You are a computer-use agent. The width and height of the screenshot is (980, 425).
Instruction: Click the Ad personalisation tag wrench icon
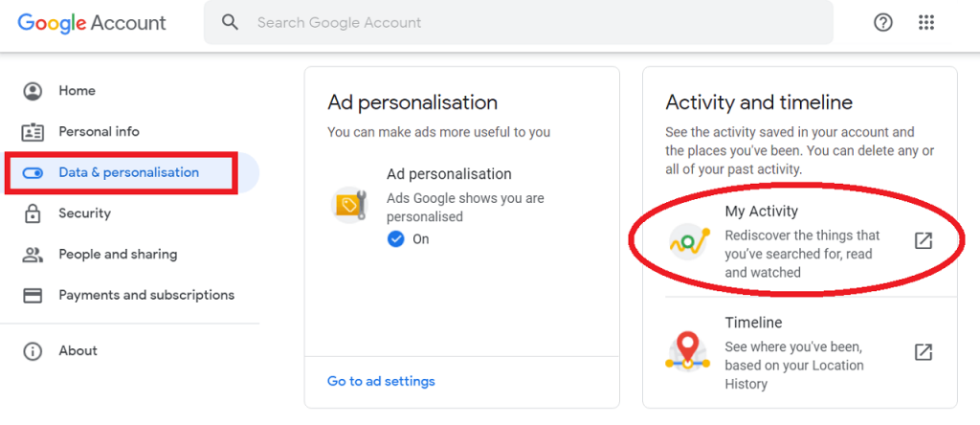pyautogui.click(x=349, y=205)
